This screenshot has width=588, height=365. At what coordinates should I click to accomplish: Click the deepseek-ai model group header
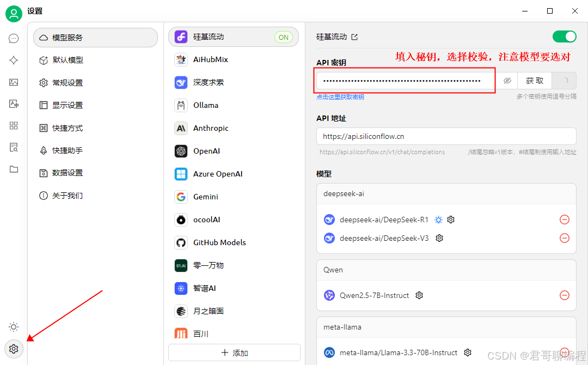coord(446,193)
